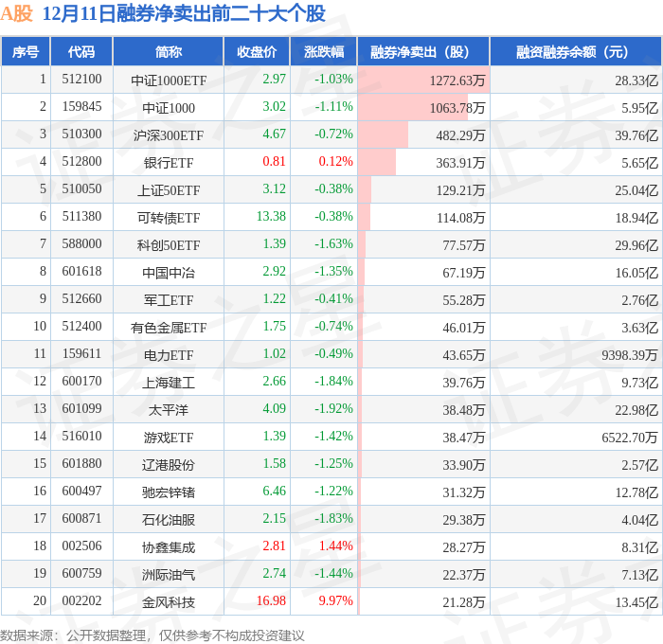Click the red closing price 2.81

point(274,546)
